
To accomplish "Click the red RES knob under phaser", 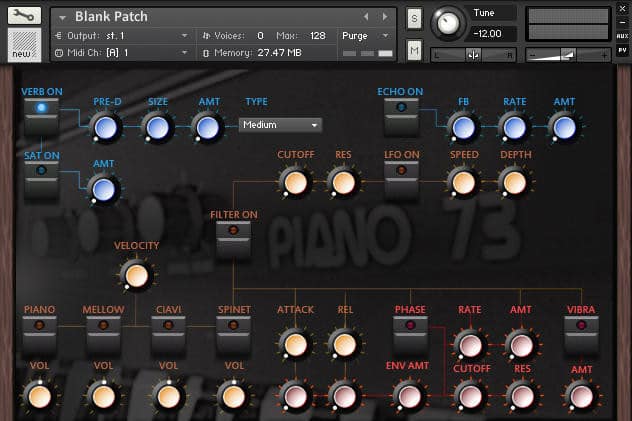I will click(x=522, y=396).
